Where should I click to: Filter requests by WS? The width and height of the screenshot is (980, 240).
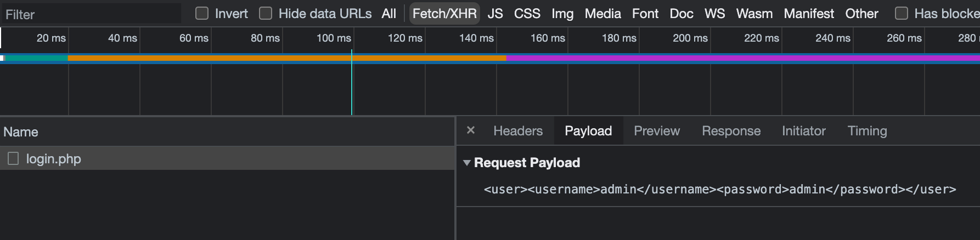pyautogui.click(x=714, y=14)
